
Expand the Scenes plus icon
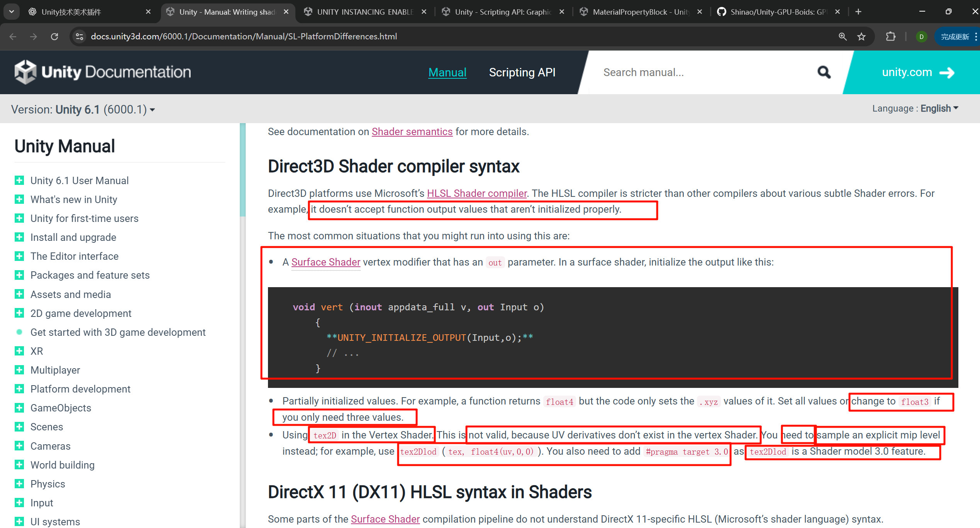(19, 426)
